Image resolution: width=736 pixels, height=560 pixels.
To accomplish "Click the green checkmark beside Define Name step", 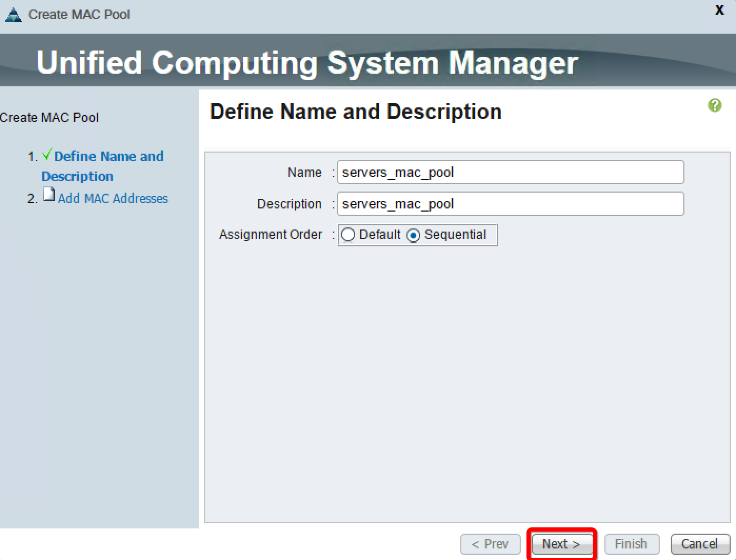I will point(47,154).
